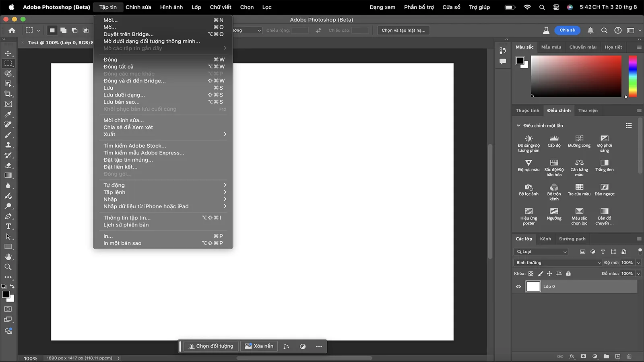Add a Cấp độ adjustment
Screen dimensions: 644x362
(x=554, y=141)
